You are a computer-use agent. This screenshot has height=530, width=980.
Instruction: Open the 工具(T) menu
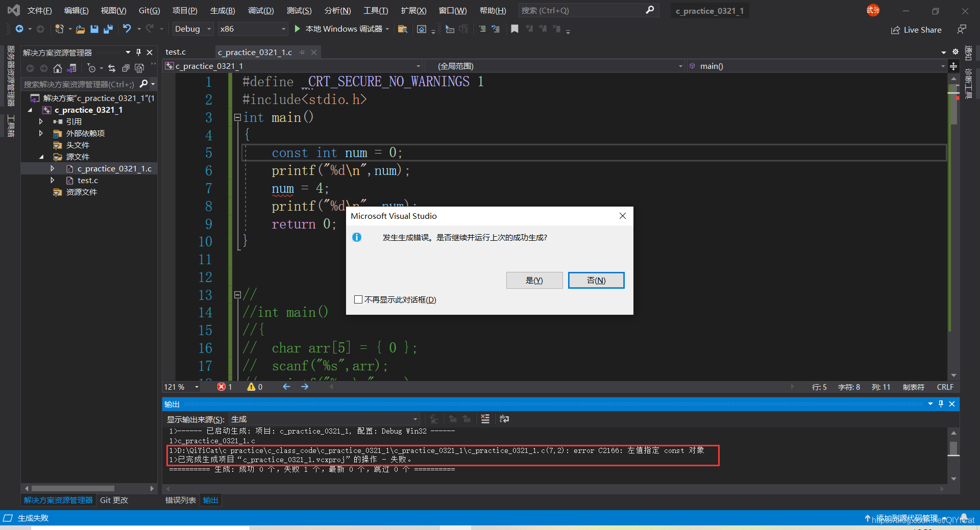[376, 11]
